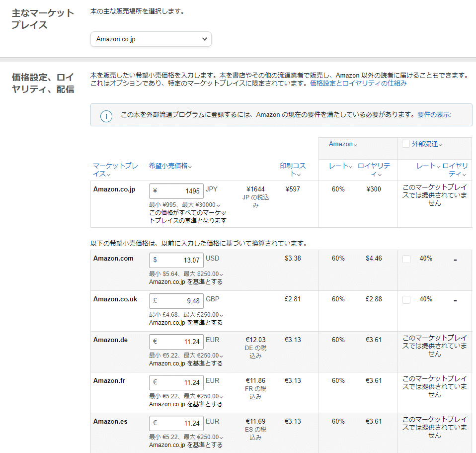
Task: Click the $3.38 printing cost value
Action: (293, 258)
